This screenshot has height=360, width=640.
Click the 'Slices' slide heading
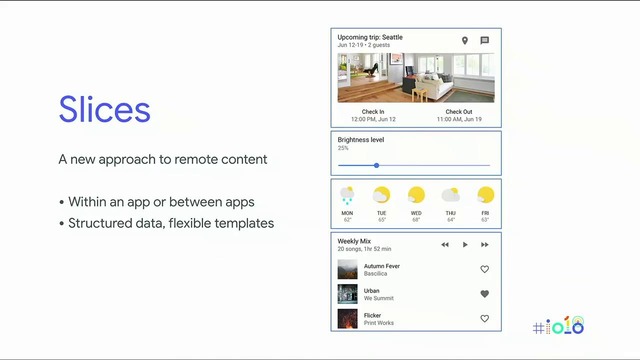(x=104, y=109)
